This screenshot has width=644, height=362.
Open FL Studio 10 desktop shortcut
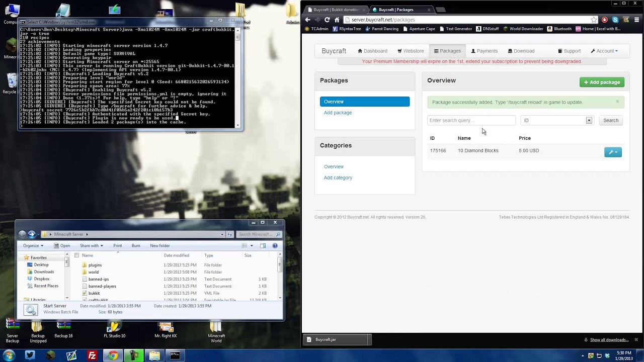(115, 330)
